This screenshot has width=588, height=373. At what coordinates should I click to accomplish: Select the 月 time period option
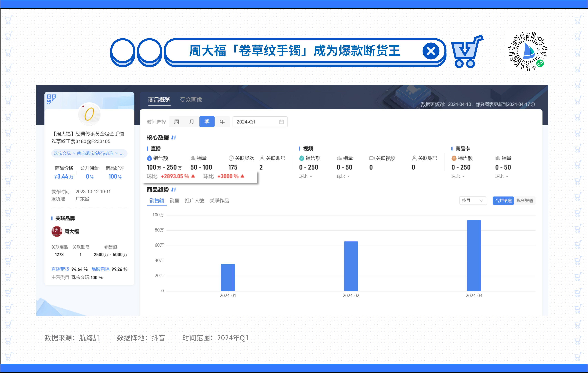click(192, 122)
